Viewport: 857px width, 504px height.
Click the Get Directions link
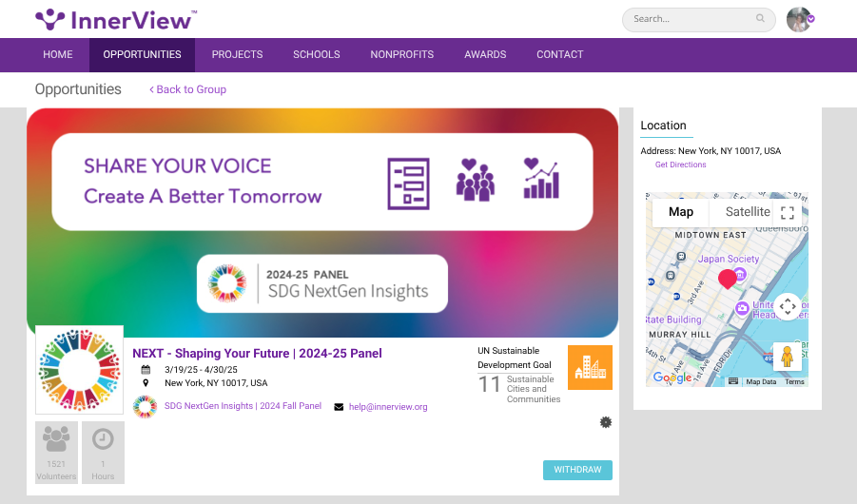tap(680, 165)
